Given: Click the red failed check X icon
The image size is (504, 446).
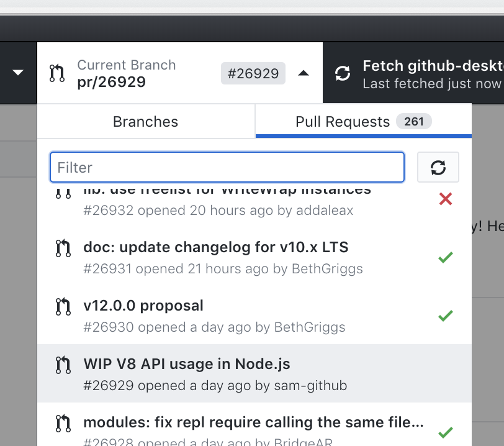Looking at the screenshot, I should [x=445, y=199].
